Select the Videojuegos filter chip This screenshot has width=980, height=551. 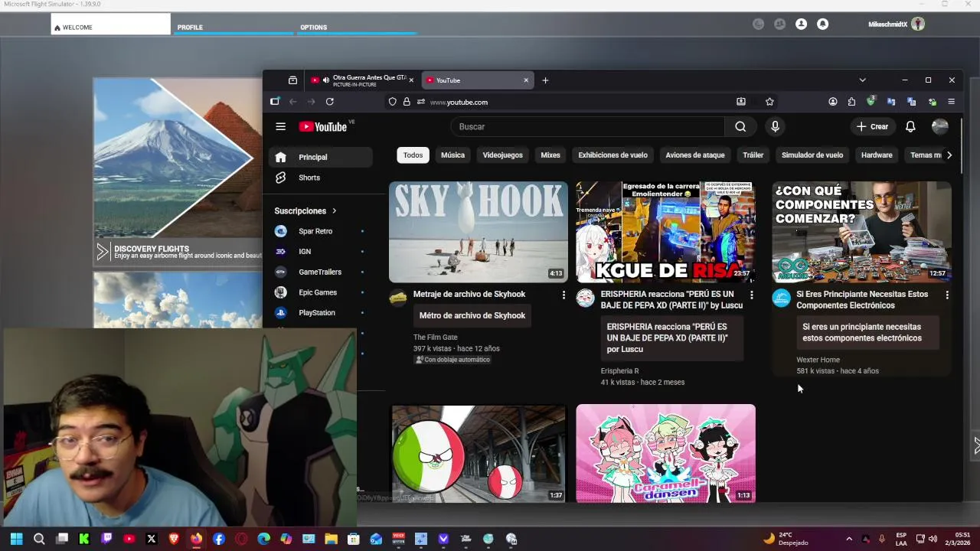pyautogui.click(x=502, y=155)
